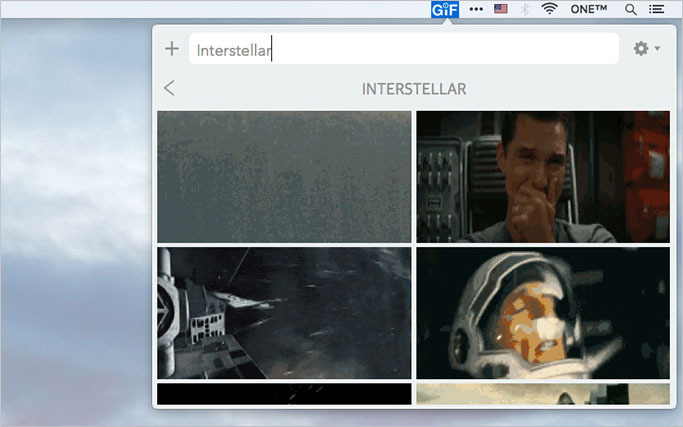Open the ONE™ user menu
This screenshot has width=683, height=427.
click(x=588, y=9)
